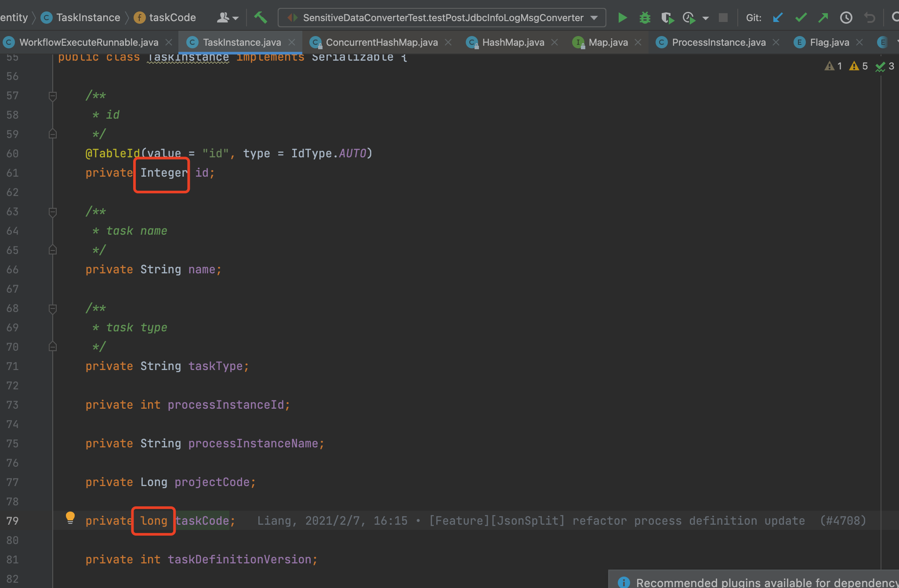Open Code With Me users icon
The height and width of the screenshot is (588, 899).
click(x=224, y=17)
